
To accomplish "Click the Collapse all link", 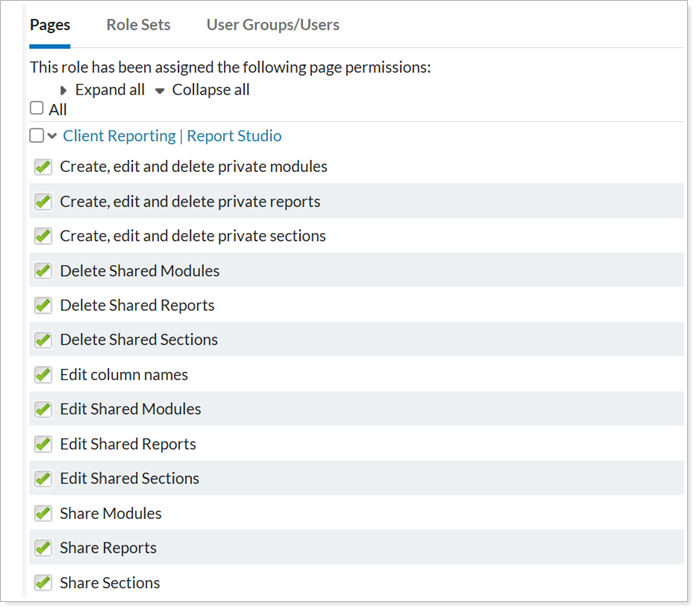I will point(210,90).
